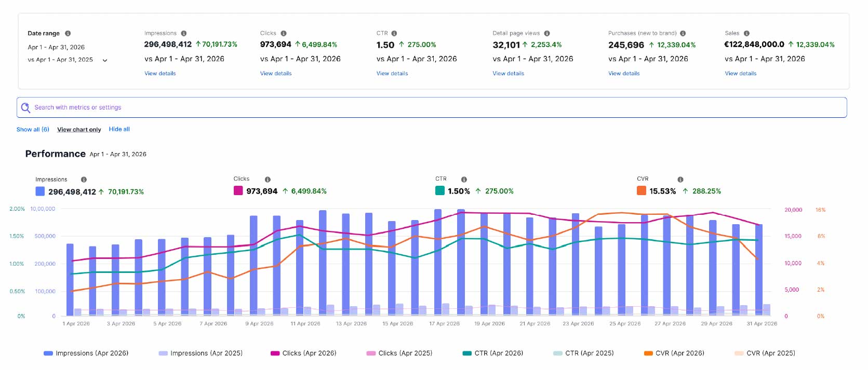The width and height of the screenshot is (868, 370).
Task: Click the CVR value 15.53% above chart
Action: [x=663, y=191]
